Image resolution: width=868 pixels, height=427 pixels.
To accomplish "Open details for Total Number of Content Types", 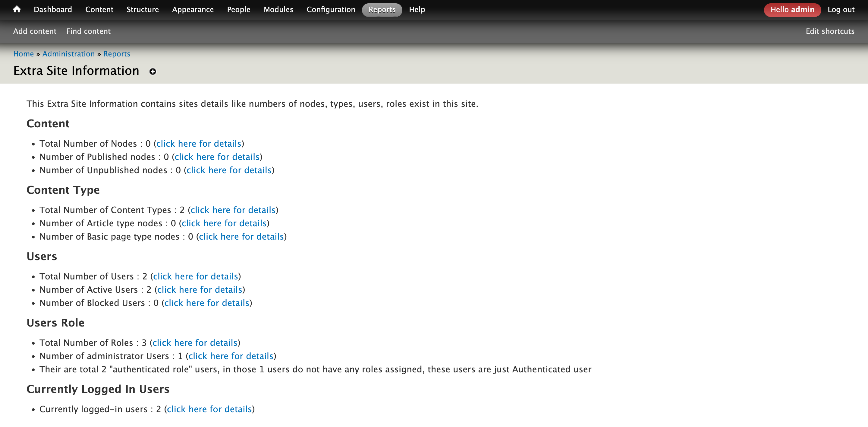I will (x=233, y=210).
